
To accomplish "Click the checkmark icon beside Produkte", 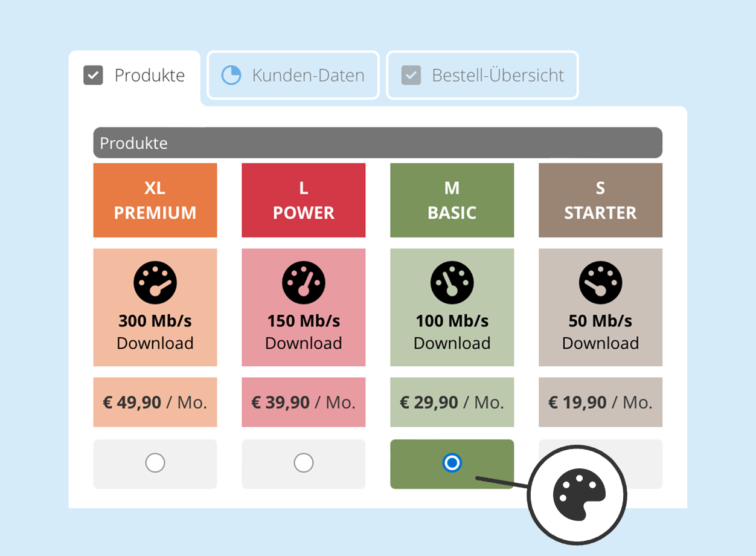I will click(x=93, y=75).
